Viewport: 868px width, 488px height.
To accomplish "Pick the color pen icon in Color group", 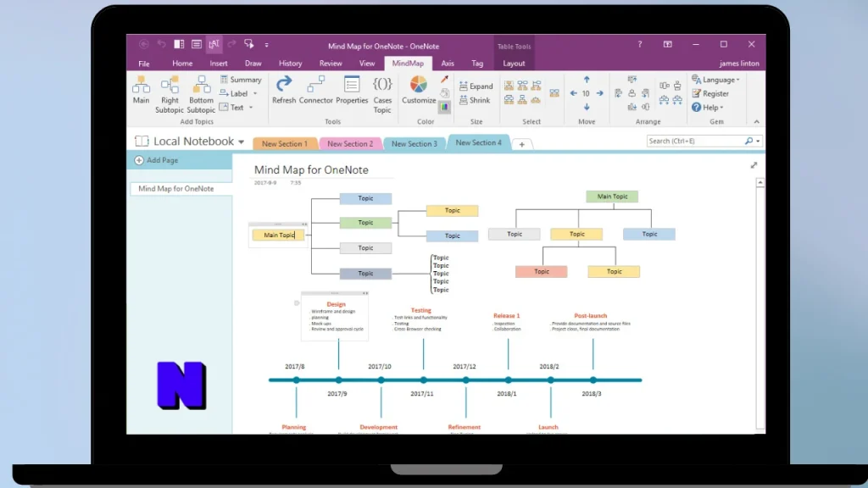I will click(x=444, y=80).
